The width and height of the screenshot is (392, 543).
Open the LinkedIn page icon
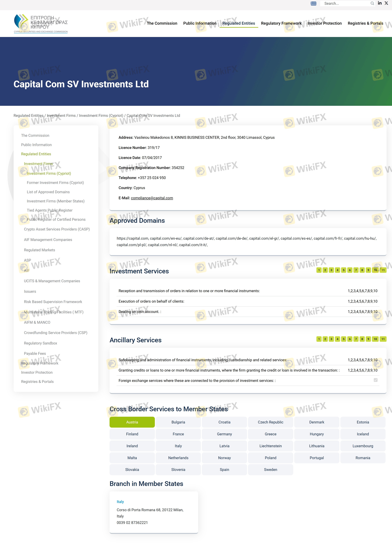[380, 3]
